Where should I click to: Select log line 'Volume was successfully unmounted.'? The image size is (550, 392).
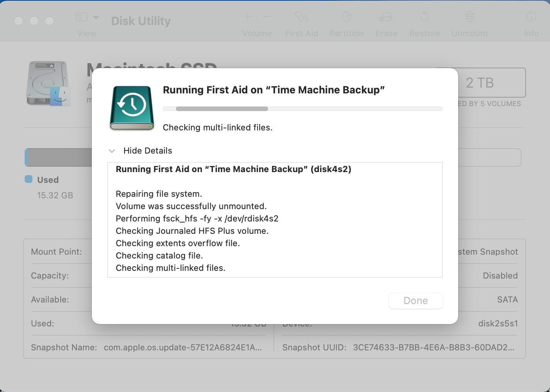(191, 206)
